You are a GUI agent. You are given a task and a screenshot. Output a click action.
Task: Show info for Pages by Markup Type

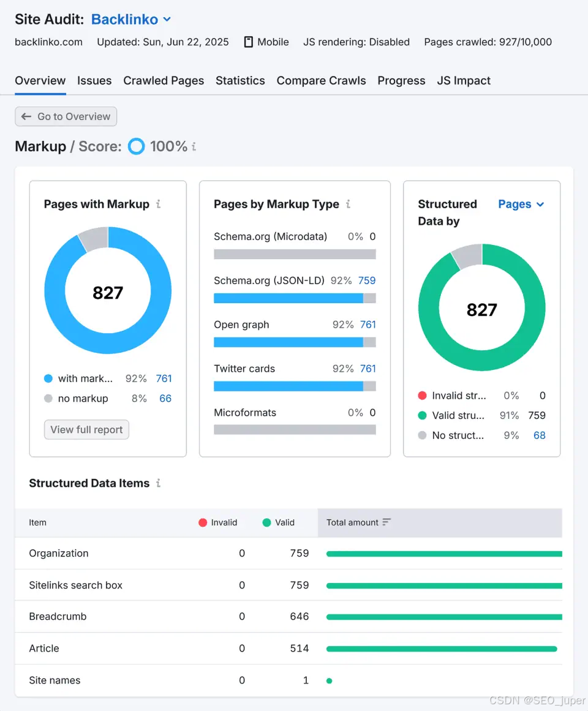(348, 204)
